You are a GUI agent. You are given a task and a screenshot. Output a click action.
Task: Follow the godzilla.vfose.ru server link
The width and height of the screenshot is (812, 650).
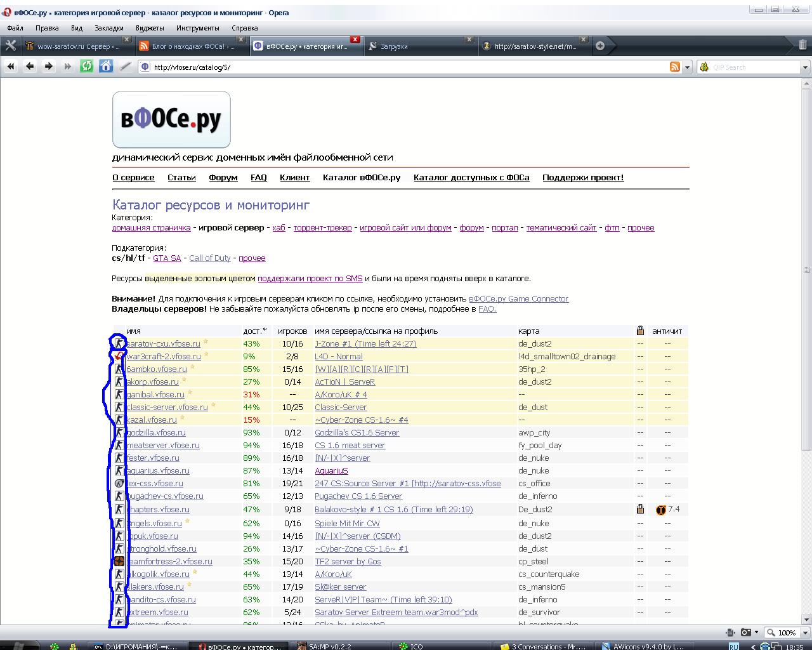pos(156,432)
